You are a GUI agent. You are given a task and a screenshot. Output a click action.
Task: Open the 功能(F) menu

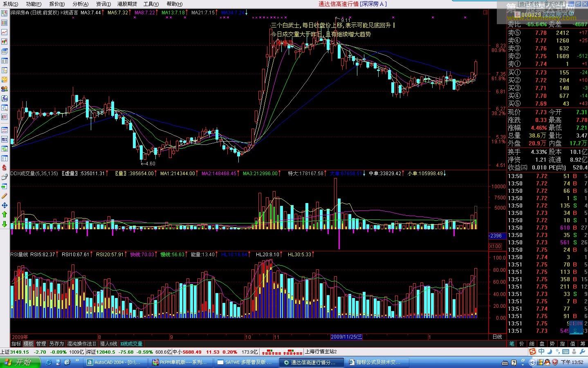pyautogui.click(x=34, y=4)
